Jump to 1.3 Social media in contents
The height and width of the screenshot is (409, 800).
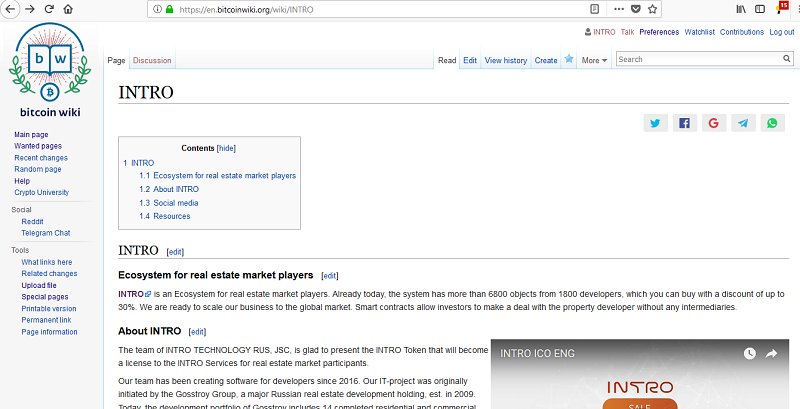[x=169, y=203]
